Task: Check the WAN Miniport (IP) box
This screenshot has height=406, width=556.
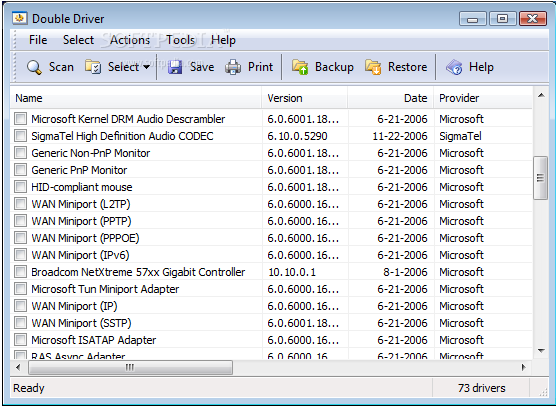Action: point(20,306)
